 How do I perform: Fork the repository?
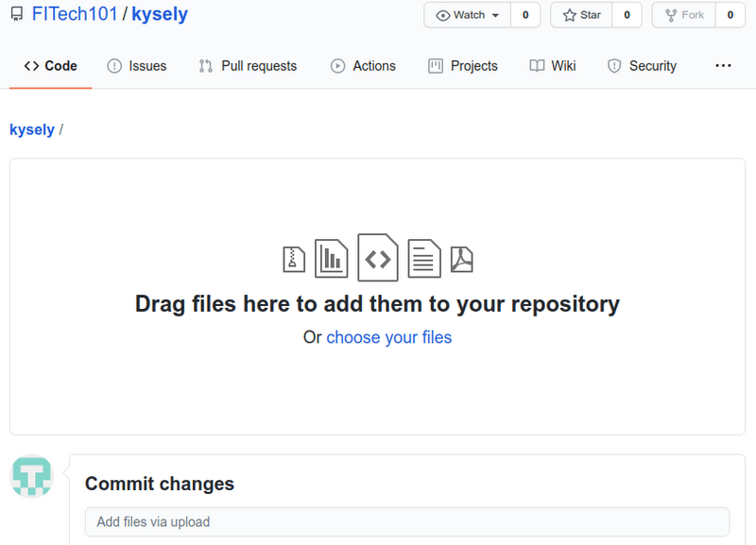(684, 15)
